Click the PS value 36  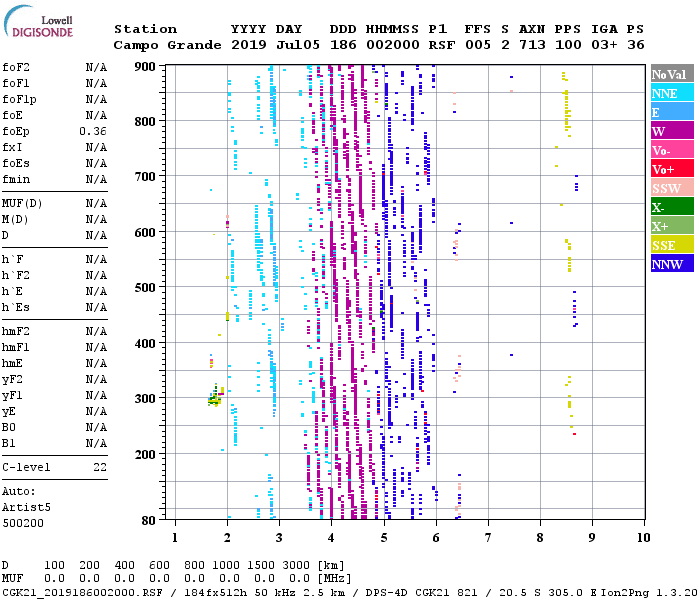pos(635,45)
